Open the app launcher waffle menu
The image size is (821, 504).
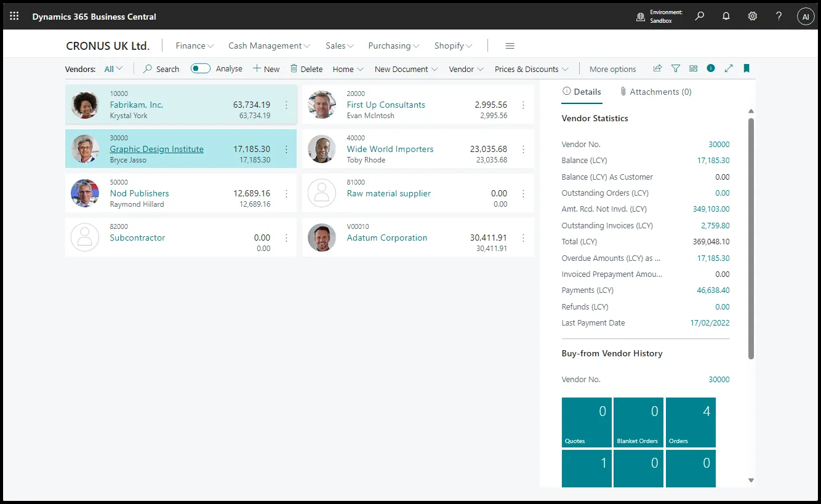15,17
